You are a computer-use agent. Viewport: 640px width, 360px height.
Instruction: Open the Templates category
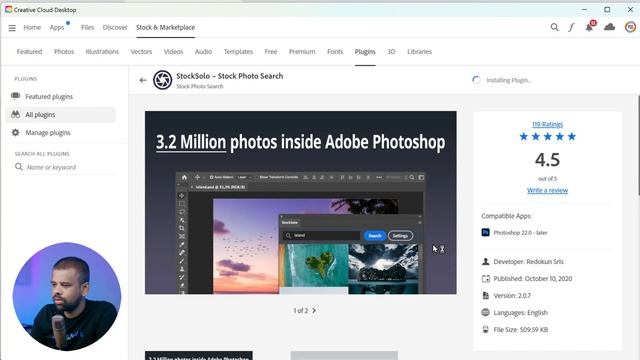238,51
